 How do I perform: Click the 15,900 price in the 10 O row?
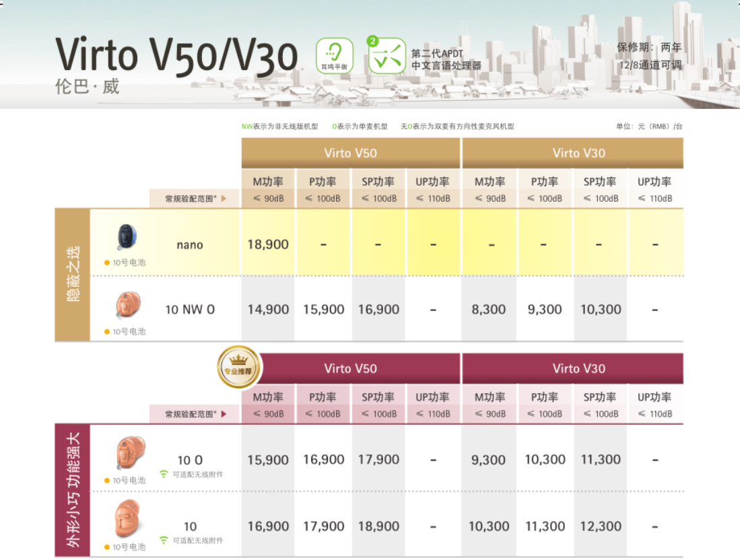[x=268, y=460]
